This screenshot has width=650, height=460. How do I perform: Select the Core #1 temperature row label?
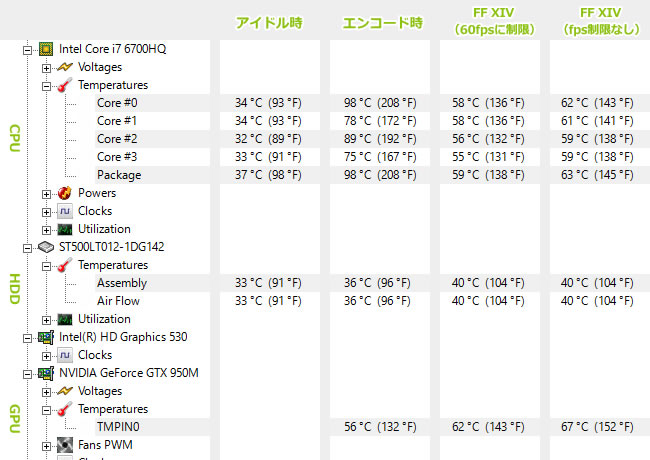point(117,121)
